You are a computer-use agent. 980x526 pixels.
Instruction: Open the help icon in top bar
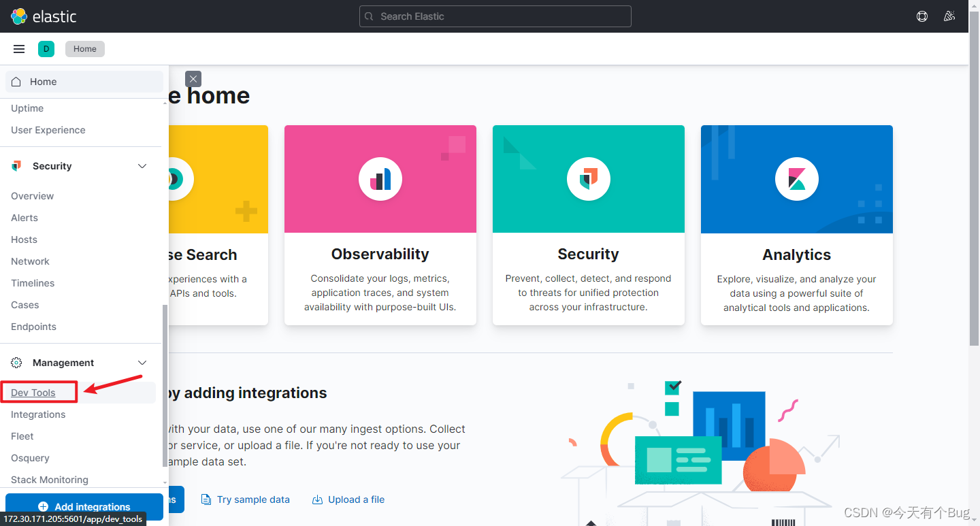[x=922, y=16]
